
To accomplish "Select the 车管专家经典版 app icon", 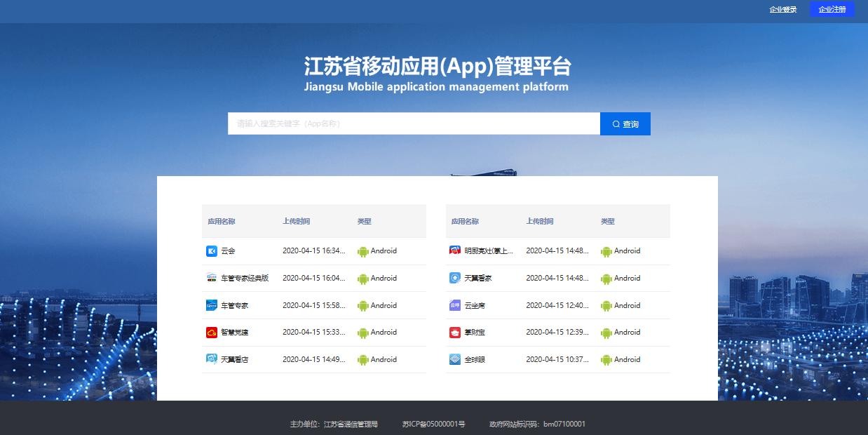I will [211, 278].
